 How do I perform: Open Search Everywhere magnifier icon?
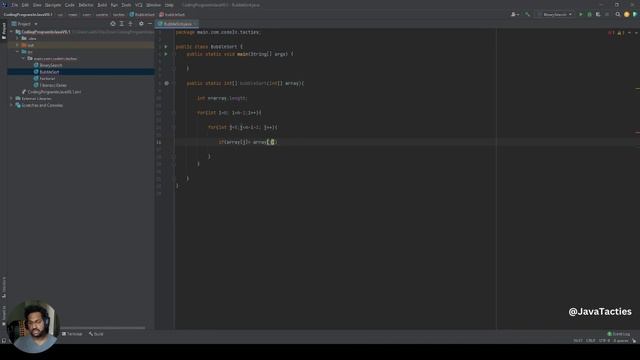tap(618, 14)
